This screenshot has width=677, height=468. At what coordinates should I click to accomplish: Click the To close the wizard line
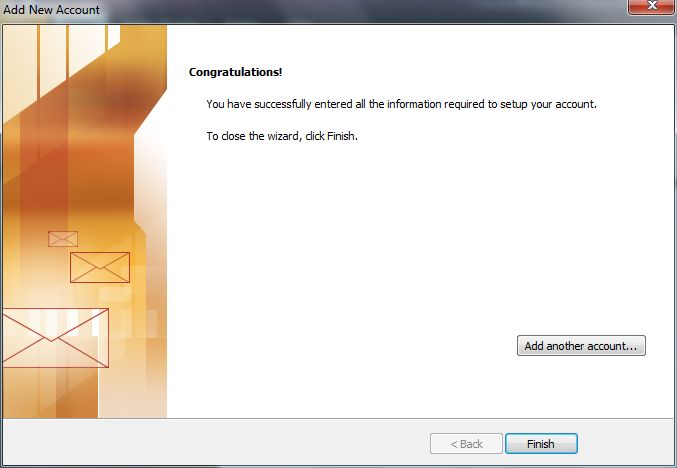(282, 136)
